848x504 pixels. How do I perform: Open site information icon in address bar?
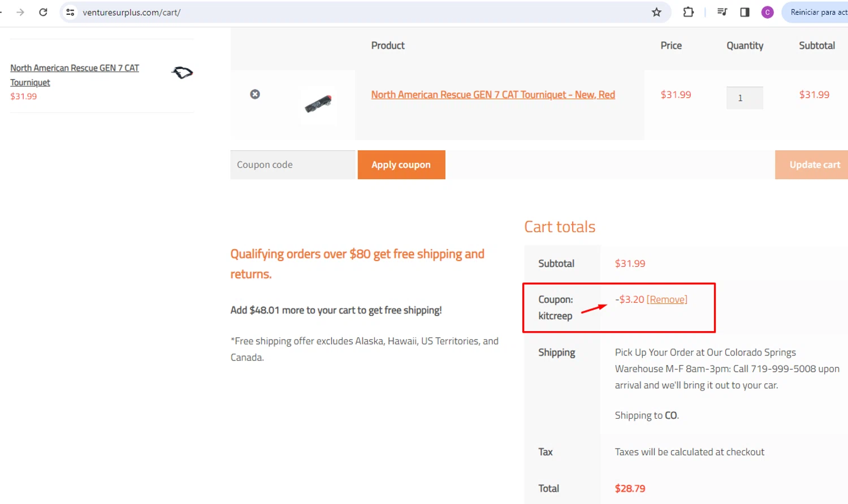click(70, 12)
